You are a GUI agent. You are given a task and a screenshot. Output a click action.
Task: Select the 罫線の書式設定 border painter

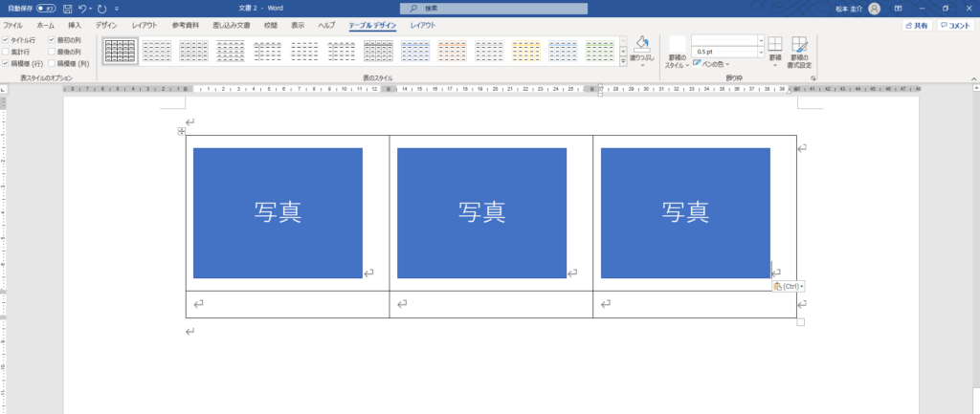click(x=799, y=46)
